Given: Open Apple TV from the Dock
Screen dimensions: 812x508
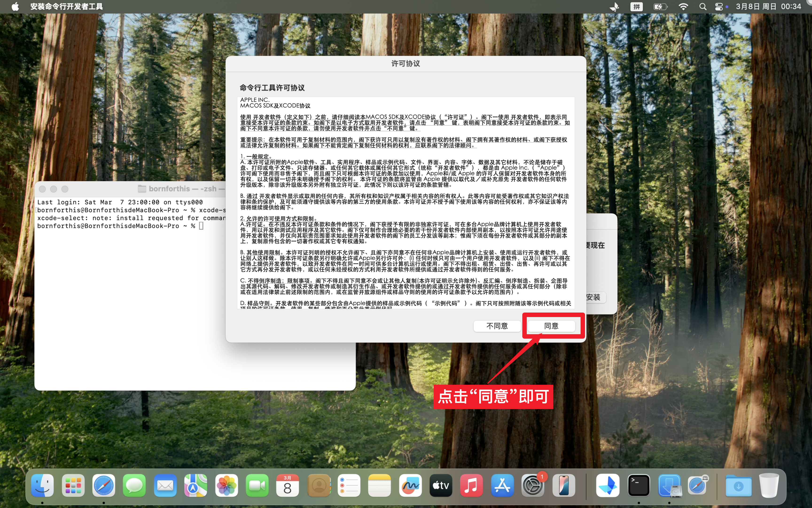Looking at the screenshot, I should 441,485.
